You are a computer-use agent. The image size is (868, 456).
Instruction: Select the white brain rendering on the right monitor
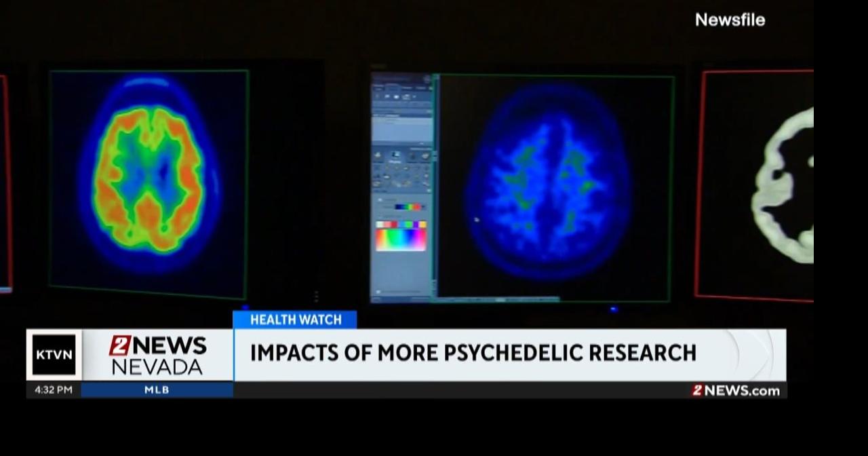coord(783,185)
